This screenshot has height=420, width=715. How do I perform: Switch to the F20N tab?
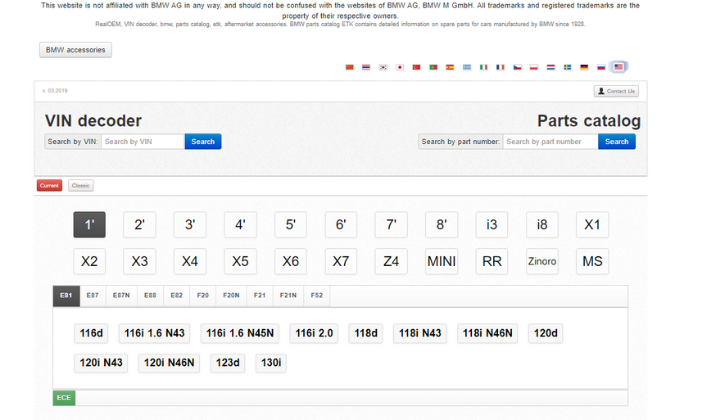click(231, 296)
